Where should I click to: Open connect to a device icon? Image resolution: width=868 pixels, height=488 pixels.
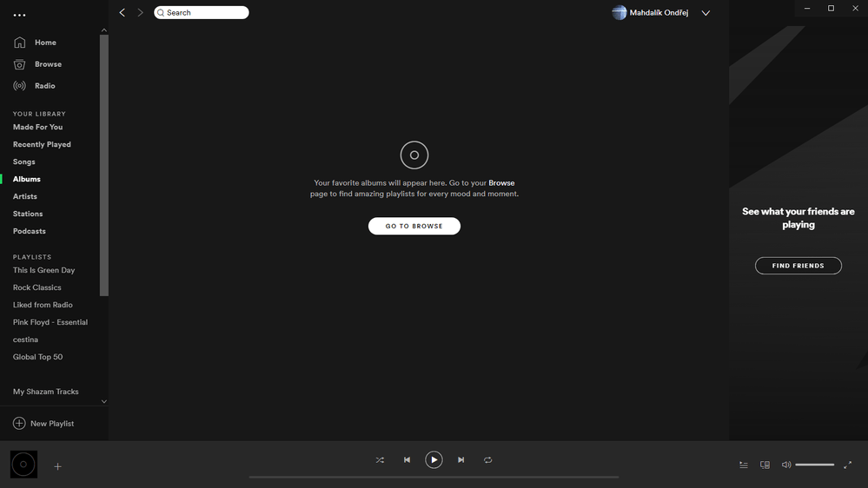765,465
